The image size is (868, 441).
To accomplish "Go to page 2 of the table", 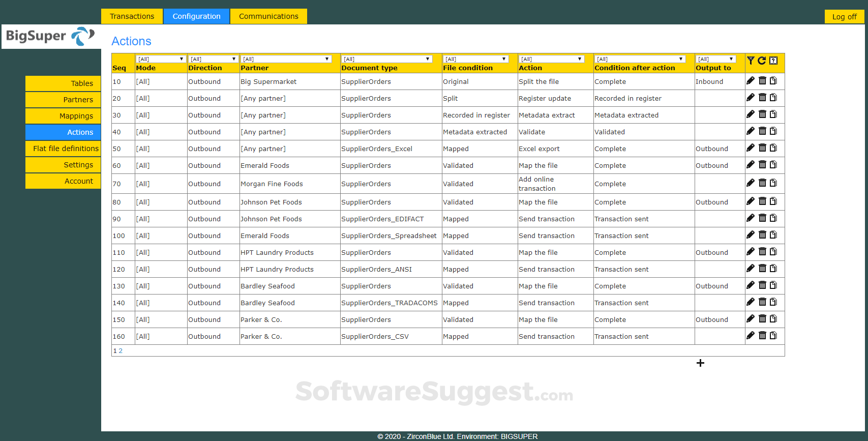I will (121, 351).
